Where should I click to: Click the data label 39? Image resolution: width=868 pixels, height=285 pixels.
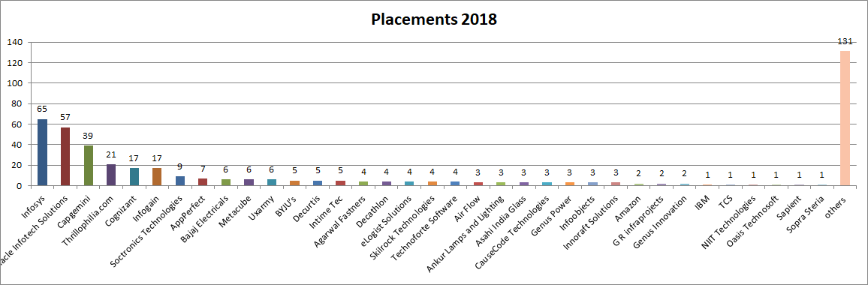(x=88, y=136)
